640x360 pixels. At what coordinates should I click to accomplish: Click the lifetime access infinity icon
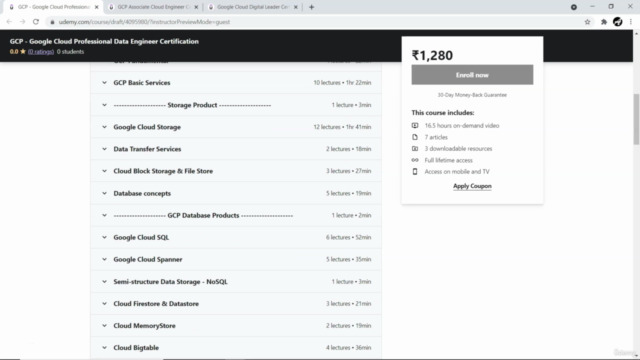coord(415,160)
